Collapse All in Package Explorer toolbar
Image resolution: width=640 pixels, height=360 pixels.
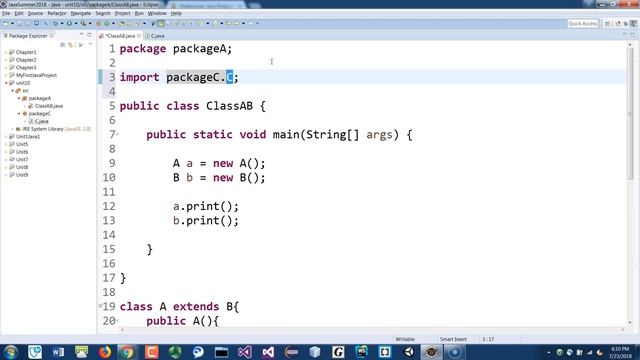tap(62, 44)
